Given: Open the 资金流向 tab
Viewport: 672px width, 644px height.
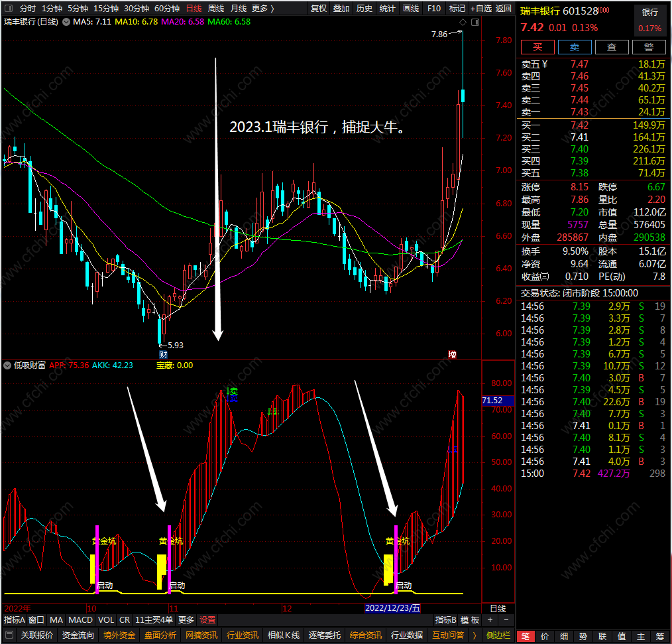Looking at the screenshot, I should (78, 635).
